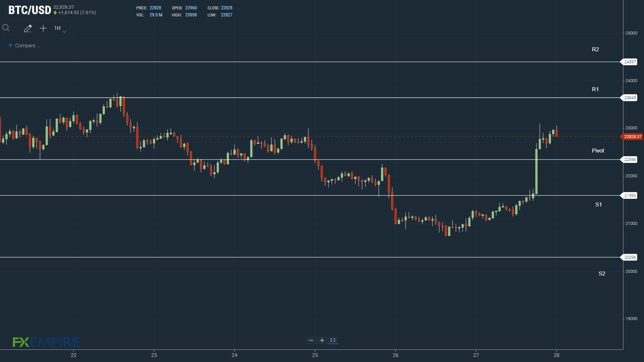Click the date label 26 on time axis

pyautogui.click(x=395, y=355)
